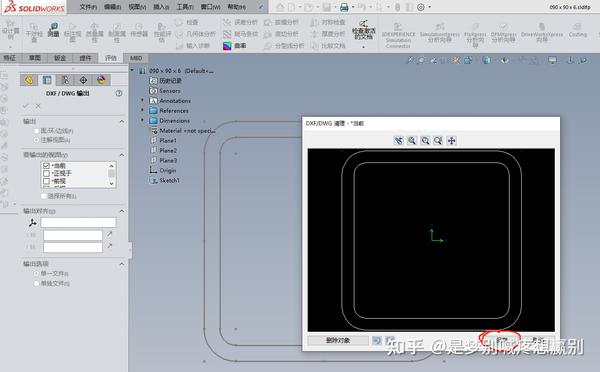The width and height of the screenshot is (600, 372).
Task: Expand the Annotations node in feature tree
Action: point(142,100)
